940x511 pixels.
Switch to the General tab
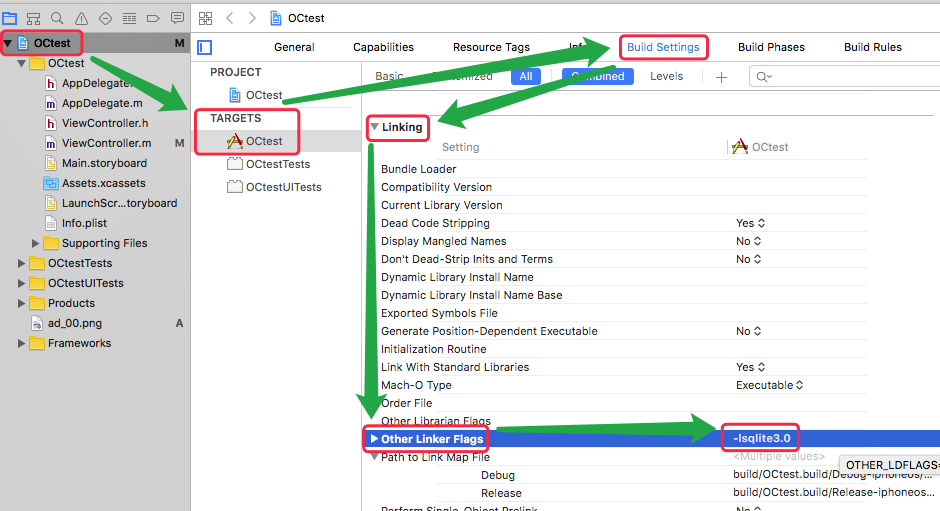pyautogui.click(x=294, y=47)
